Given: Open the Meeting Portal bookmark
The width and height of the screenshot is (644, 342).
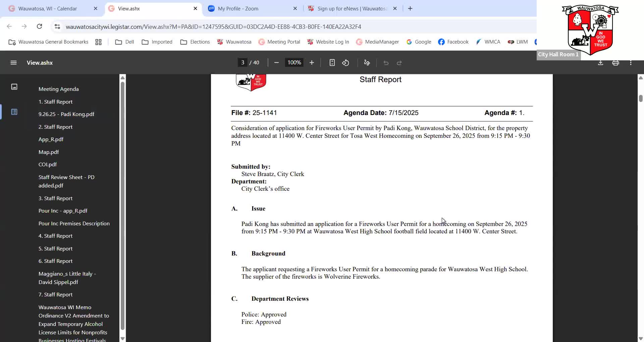Looking at the screenshot, I should 279,42.
